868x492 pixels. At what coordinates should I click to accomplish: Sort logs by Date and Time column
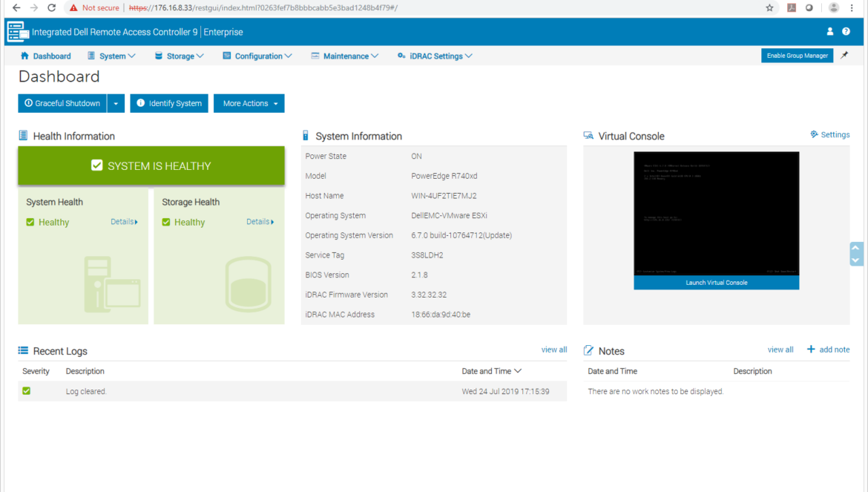coord(492,371)
